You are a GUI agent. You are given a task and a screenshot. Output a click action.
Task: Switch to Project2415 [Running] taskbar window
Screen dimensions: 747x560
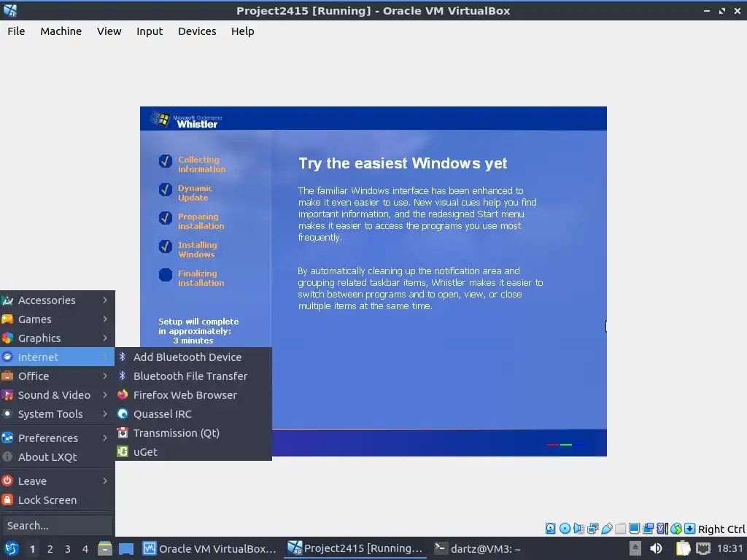[x=355, y=549]
